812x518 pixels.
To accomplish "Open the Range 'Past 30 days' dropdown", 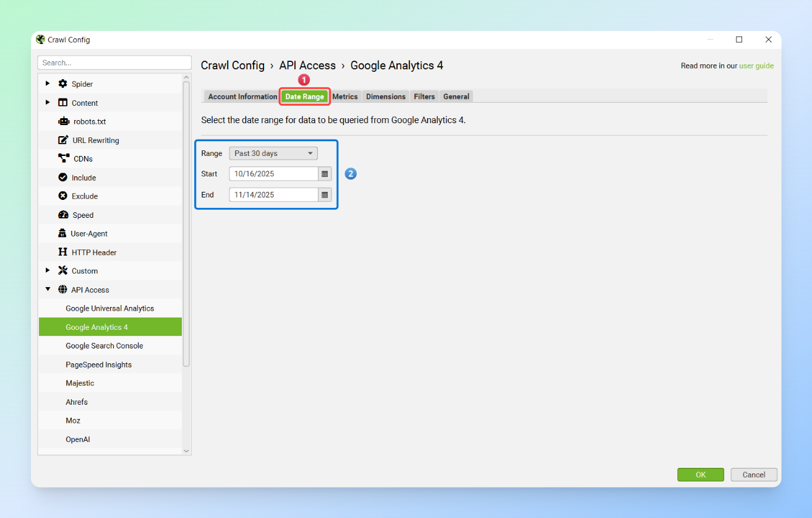I will pos(273,153).
